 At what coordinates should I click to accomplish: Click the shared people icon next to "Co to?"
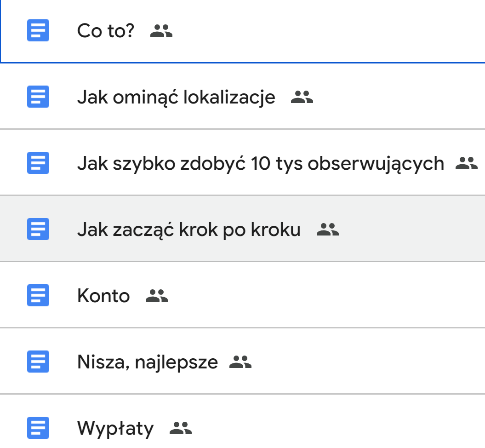click(161, 31)
